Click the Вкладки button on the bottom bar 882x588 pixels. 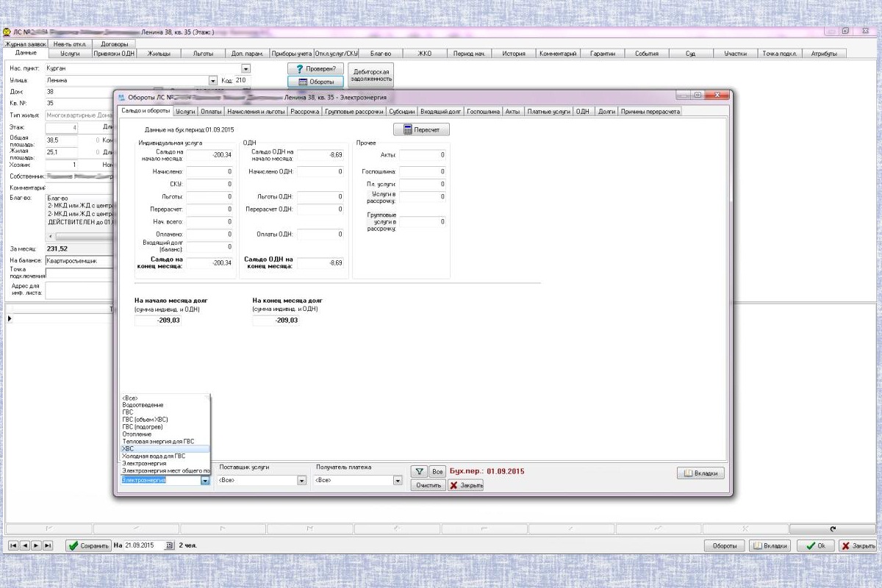[x=770, y=545]
